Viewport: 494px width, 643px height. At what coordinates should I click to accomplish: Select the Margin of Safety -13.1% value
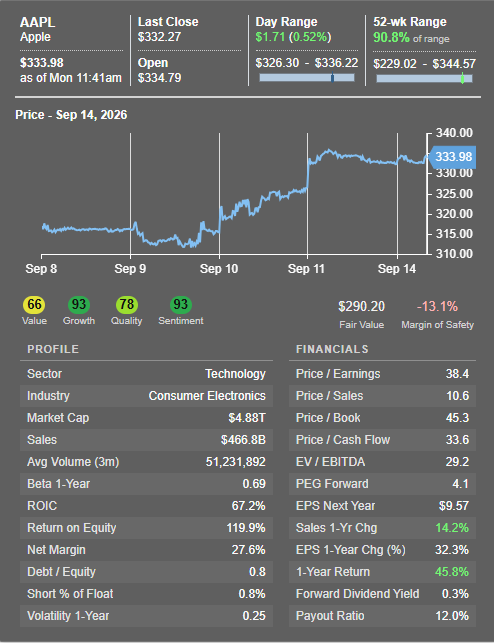tap(437, 306)
